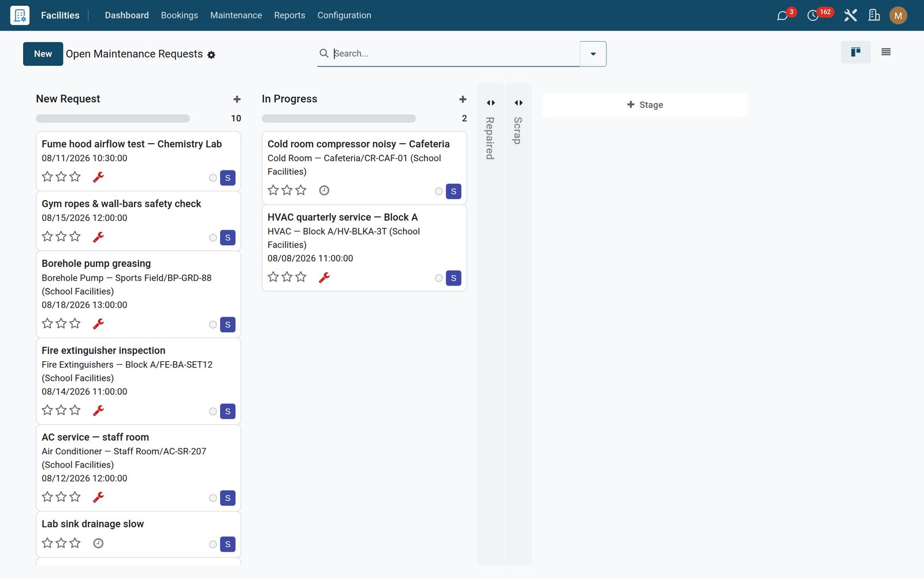Viewport: 924px width, 578px height.
Task: Open the Configuration menu
Action: coord(344,16)
